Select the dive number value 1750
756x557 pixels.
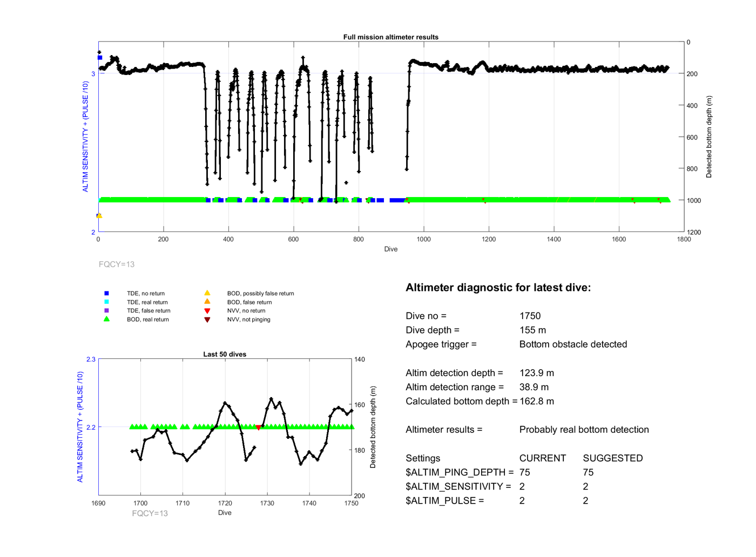click(x=530, y=316)
